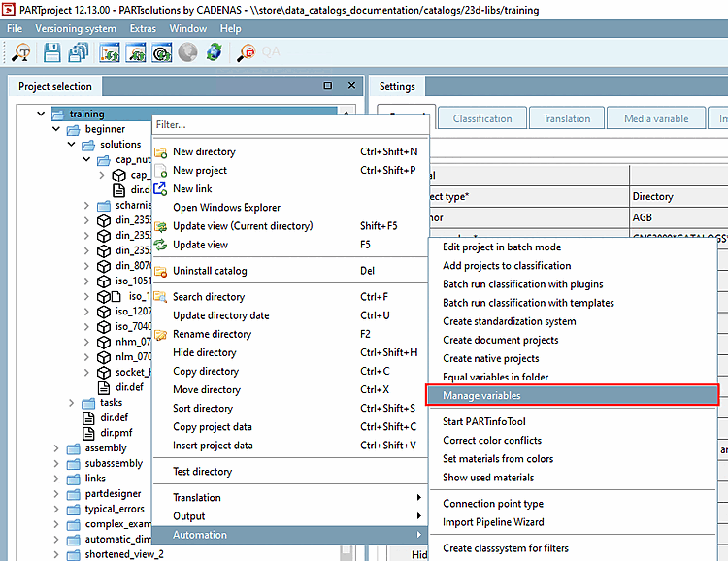Click the Save floppy disk toolbar icon
The height and width of the screenshot is (561, 728).
pyautogui.click(x=51, y=52)
